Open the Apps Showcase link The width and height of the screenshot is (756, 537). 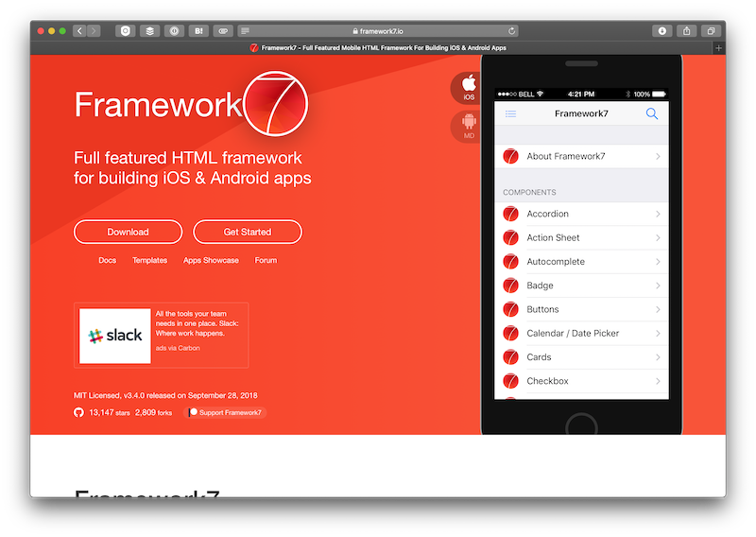(x=211, y=260)
